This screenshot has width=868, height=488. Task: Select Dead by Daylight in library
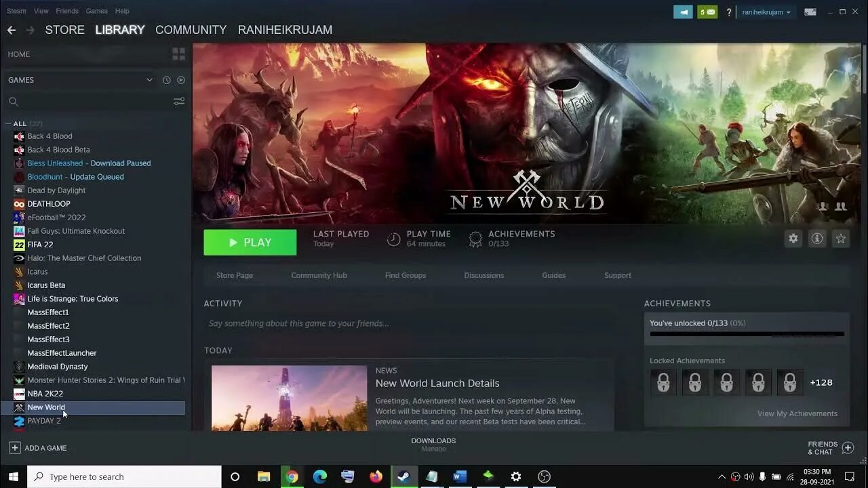(56, 190)
